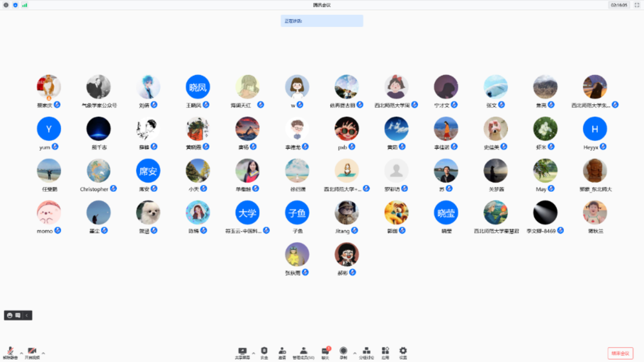Open the chat (聊天) icon with notification
The image size is (644, 362).
point(325,353)
